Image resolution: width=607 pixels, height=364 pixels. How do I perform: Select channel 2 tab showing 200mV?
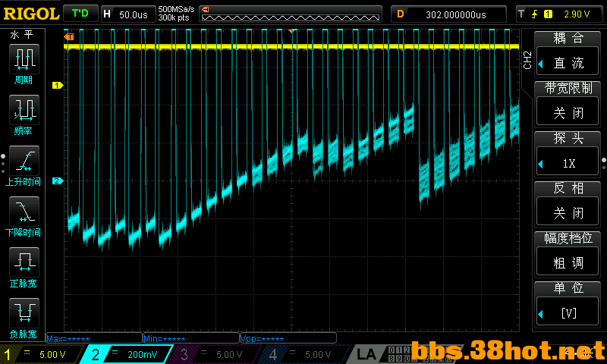click(x=127, y=354)
